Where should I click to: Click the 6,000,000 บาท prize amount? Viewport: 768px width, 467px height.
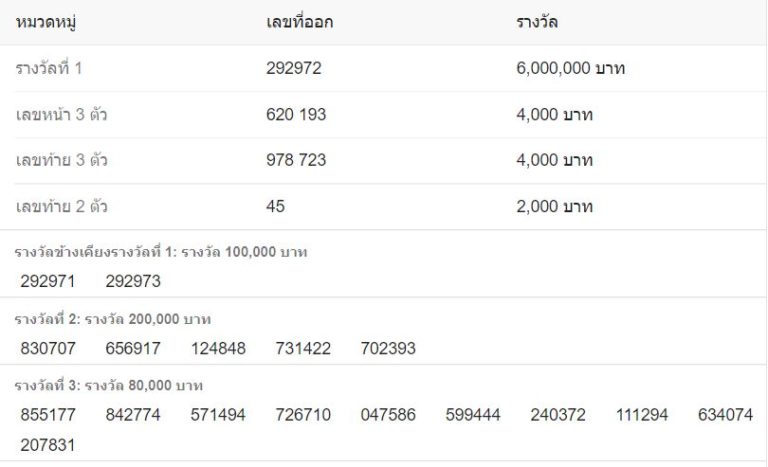click(x=570, y=68)
